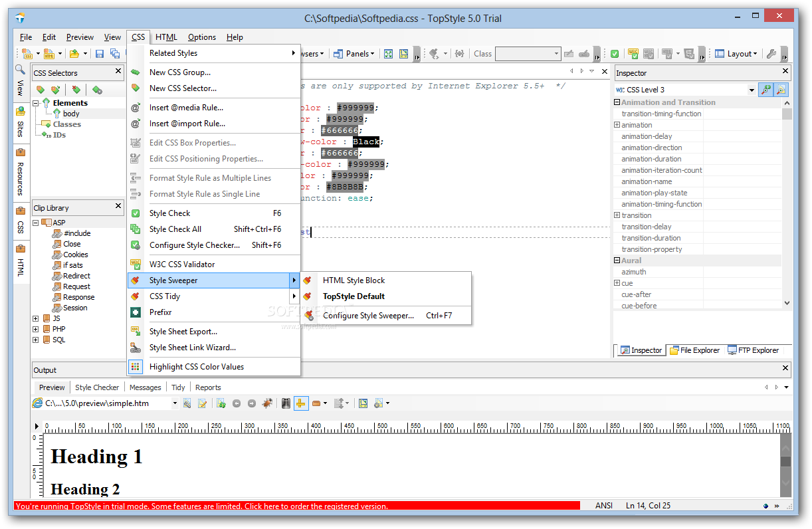The image size is (812, 529).
Task: Click the trial mode order registered version banner
Action: pos(297,506)
